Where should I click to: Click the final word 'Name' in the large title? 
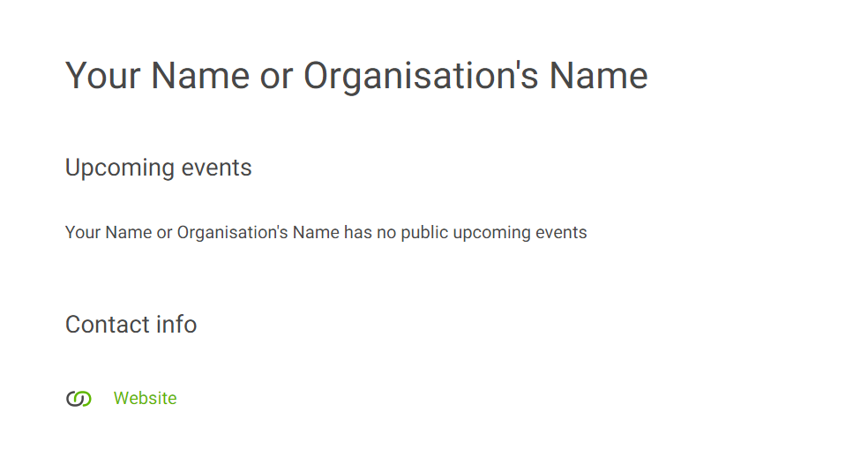pos(598,76)
